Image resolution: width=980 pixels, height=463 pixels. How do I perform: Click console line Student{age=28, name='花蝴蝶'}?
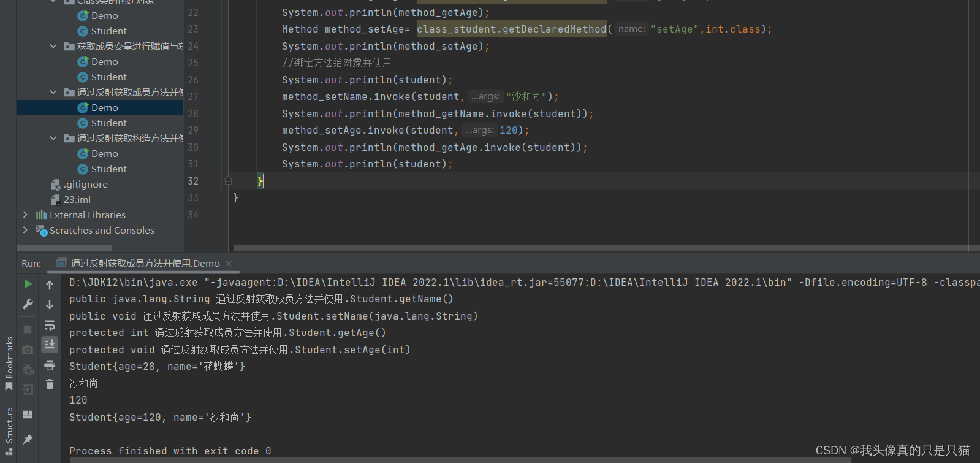(x=157, y=366)
